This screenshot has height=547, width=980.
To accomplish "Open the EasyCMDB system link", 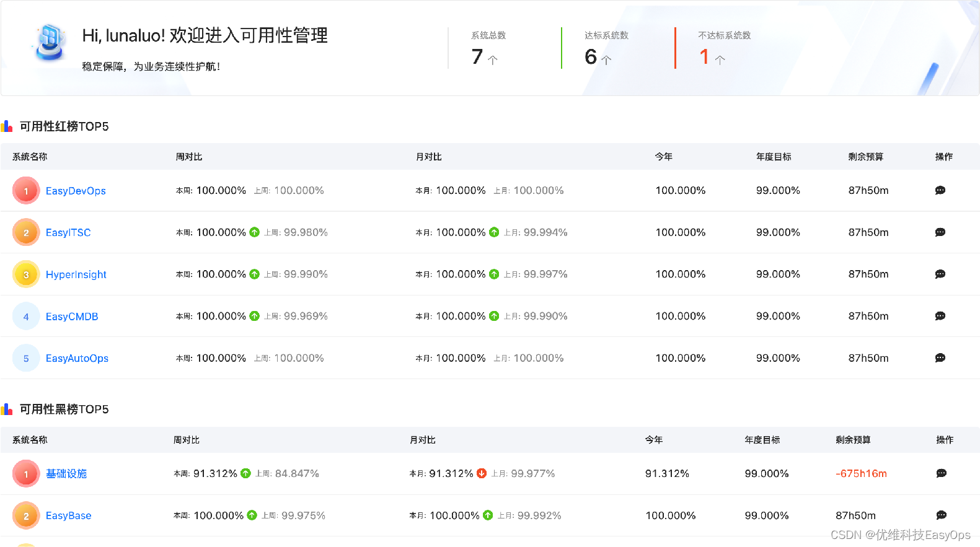I will tap(72, 317).
